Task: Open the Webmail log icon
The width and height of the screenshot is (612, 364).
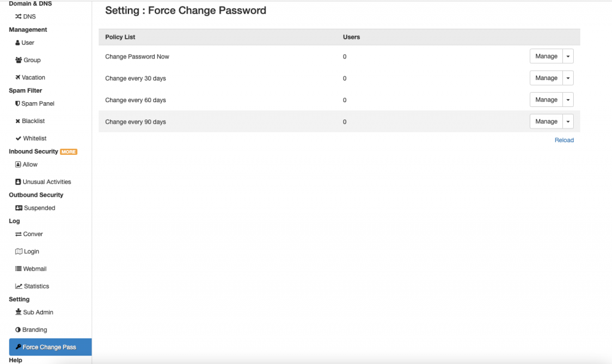Action: click(19, 268)
